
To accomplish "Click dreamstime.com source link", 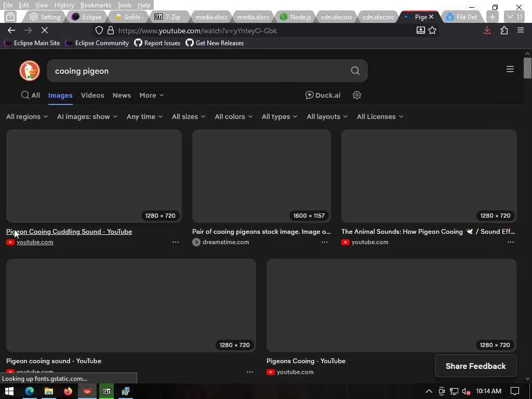I will pos(225,242).
